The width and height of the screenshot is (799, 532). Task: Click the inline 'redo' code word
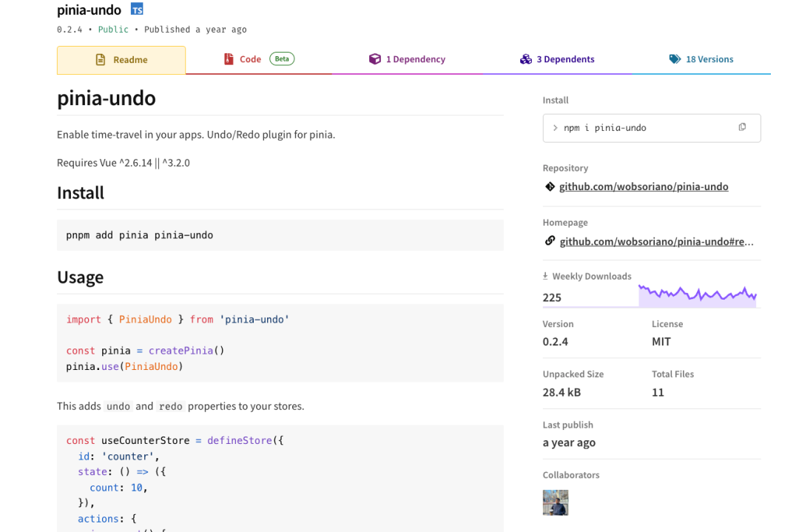171,406
